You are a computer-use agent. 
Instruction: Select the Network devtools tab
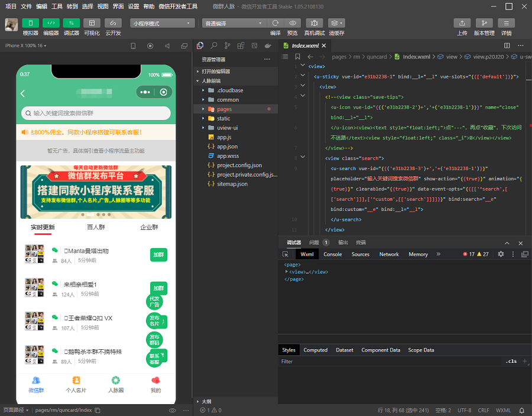389,254
